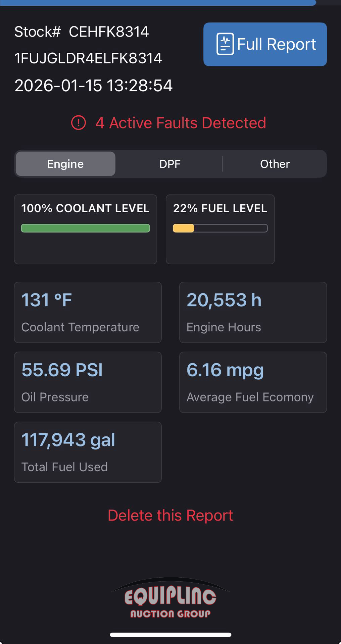The height and width of the screenshot is (644, 341).
Task: Switch to the Engine tab
Action: (x=65, y=164)
